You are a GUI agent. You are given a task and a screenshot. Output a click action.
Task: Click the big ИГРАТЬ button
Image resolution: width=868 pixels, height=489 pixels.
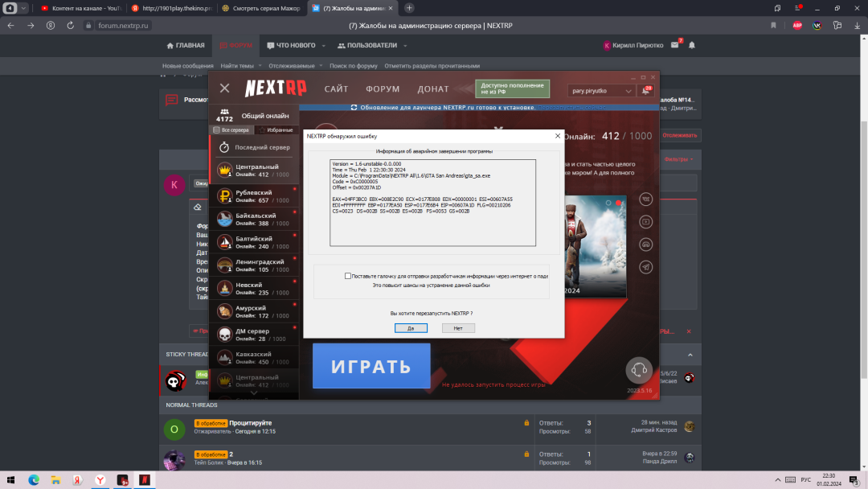coord(371,366)
